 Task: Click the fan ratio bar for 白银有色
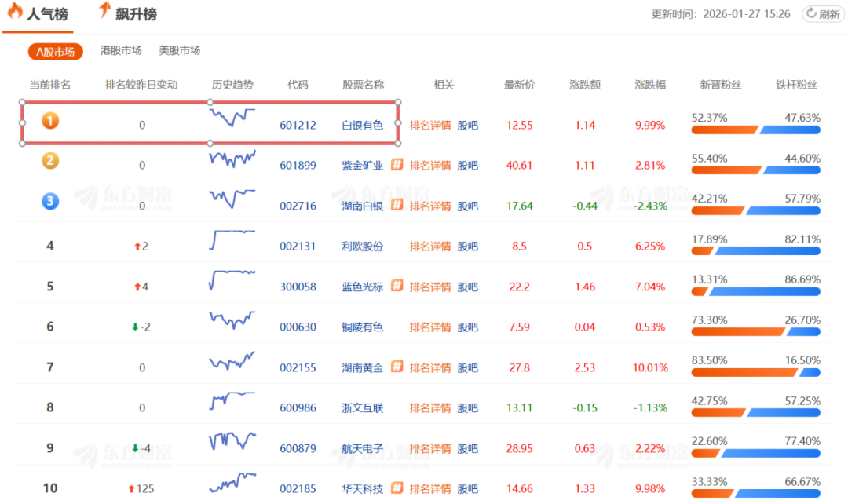click(x=755, y=130)
